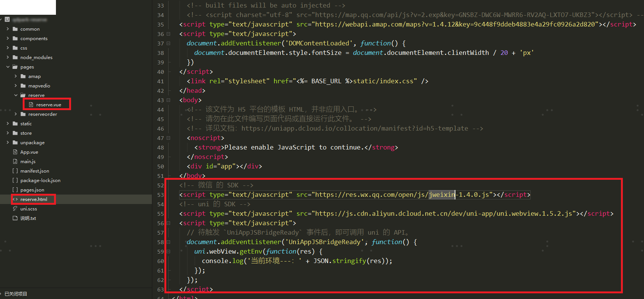Image resolution: width=644 pixels, height=299 pixels.
Task: Click the main.js file icon
Action: [x=15, y=161]
